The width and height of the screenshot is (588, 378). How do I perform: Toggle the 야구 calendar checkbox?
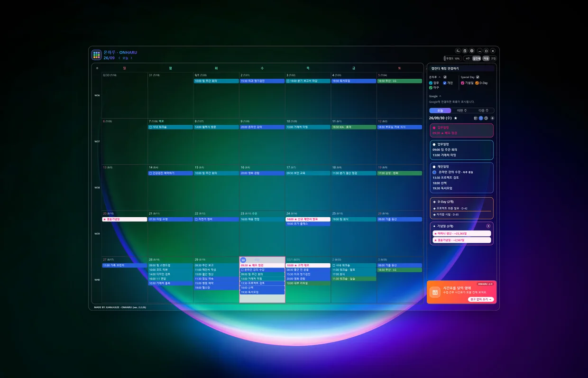pos(431,88)
